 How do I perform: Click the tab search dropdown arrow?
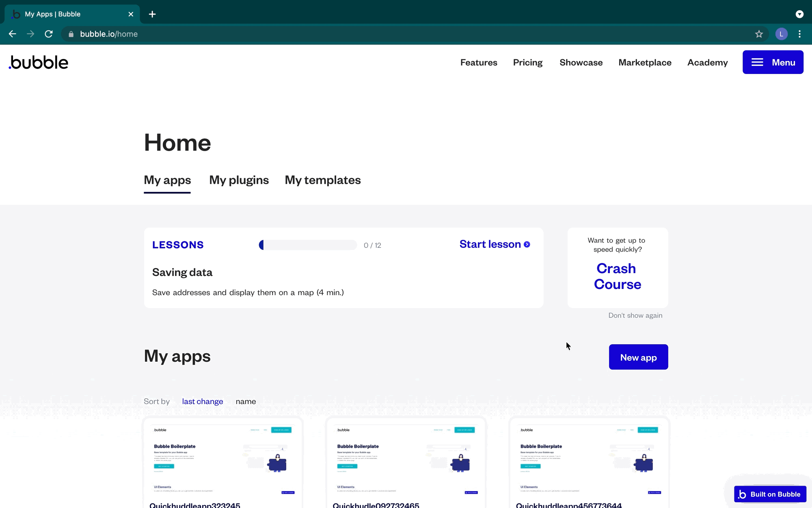tap(799, 14)
